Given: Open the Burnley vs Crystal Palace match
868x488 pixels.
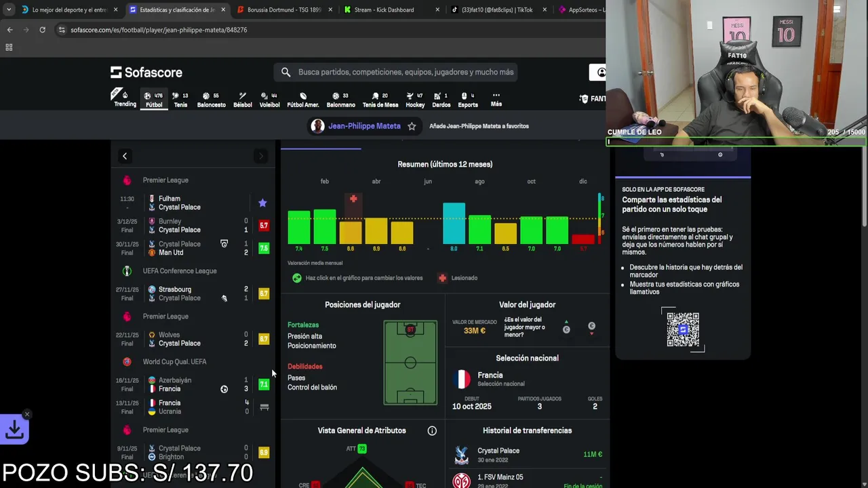Looking at the screenshot, I should (x=193, y=226).
